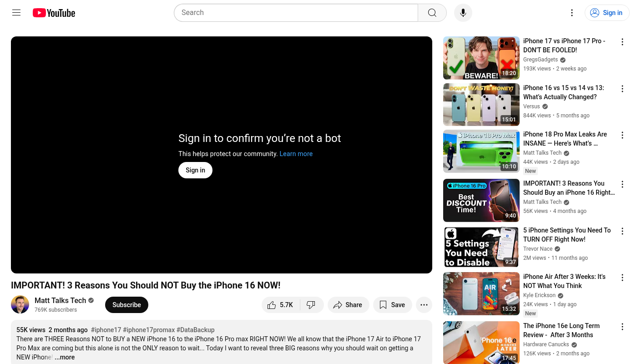Open the settings three-dot menu in header
Image resolution: width=637 pixels, height=364 pixels.
pos(572,13)
